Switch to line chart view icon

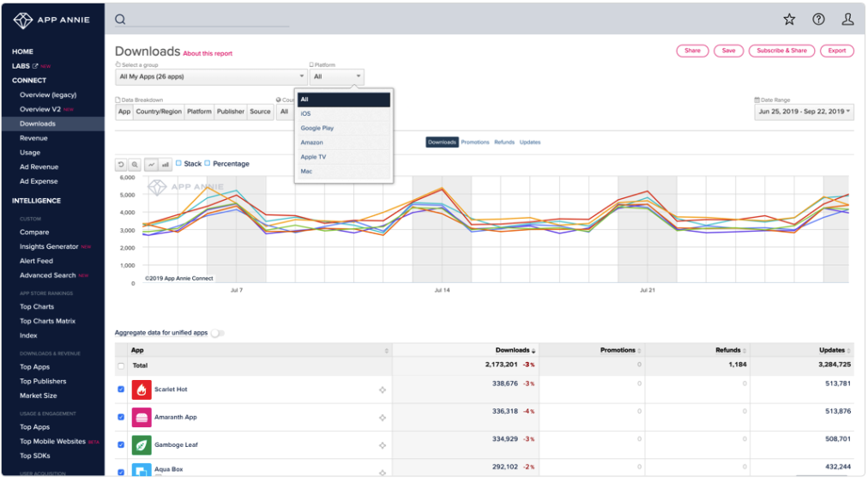151,165
